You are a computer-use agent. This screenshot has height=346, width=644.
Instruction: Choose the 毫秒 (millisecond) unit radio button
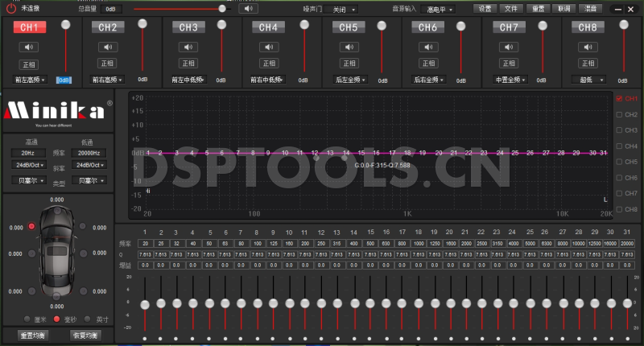pos(56,319)
